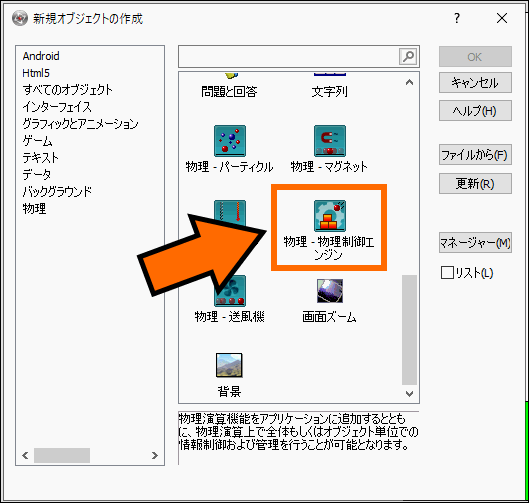Open the マネージャー(M) button
529x503 pixels.
point(475,243)
